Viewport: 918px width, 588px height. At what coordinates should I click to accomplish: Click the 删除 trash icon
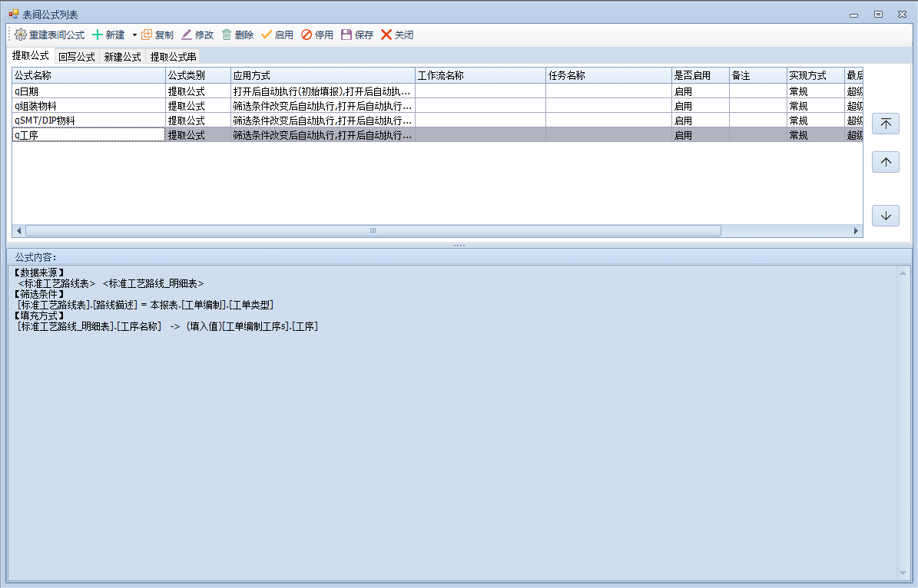click(227, 35)
